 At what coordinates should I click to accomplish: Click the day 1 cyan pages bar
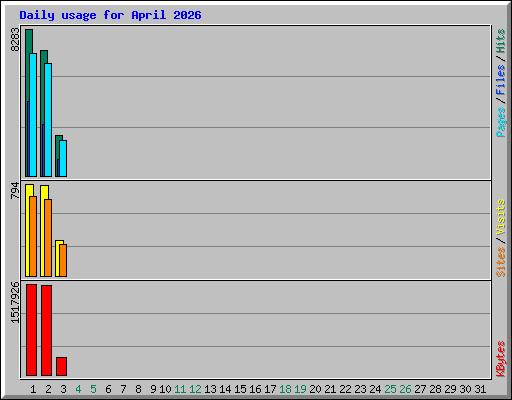click(33, 115)
